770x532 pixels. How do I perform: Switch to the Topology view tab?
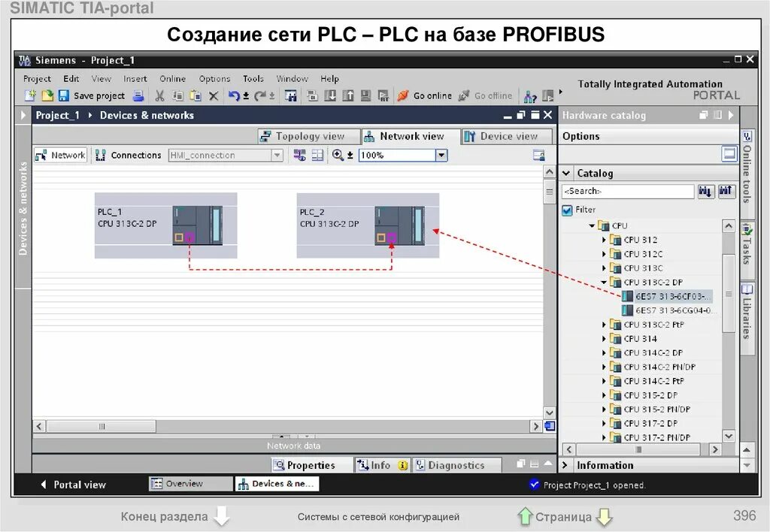308,137
